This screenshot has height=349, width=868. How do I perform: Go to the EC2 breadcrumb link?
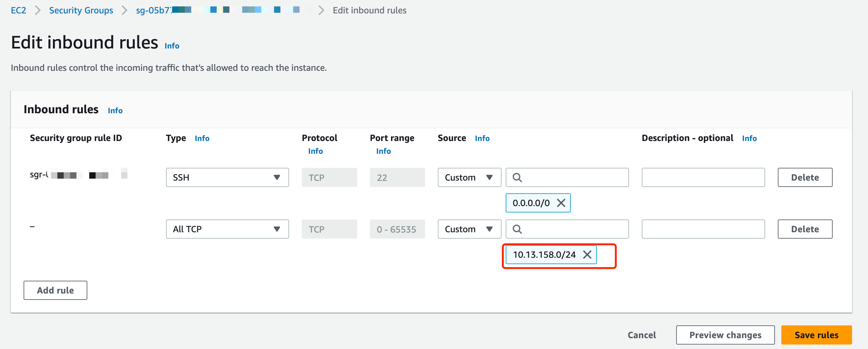point(18,10)
